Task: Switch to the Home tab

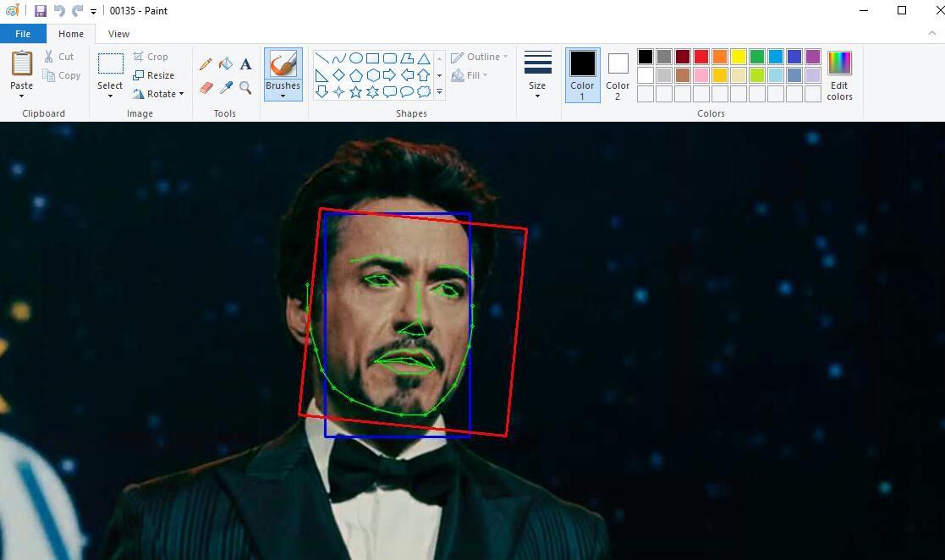Action: click(71, 34)
